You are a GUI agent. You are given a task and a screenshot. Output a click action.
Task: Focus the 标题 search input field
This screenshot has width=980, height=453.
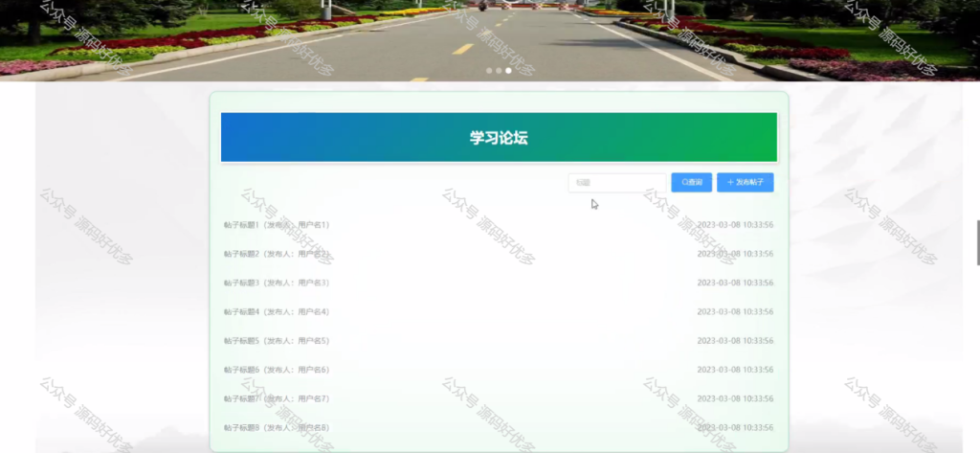pos(617,182)
